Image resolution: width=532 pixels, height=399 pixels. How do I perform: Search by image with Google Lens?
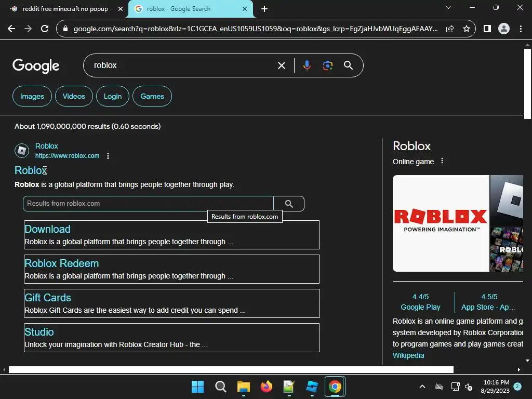click(327, 65)
